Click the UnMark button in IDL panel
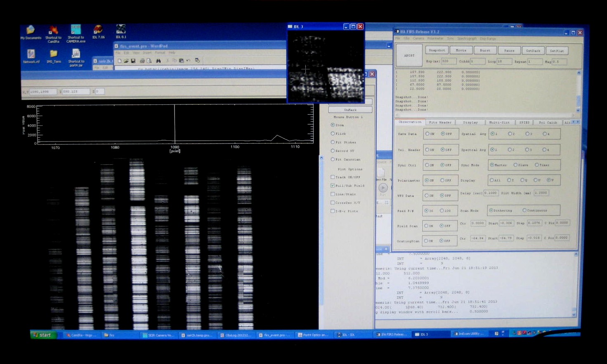This screenshot has width=607, height=364. [350, 110]
